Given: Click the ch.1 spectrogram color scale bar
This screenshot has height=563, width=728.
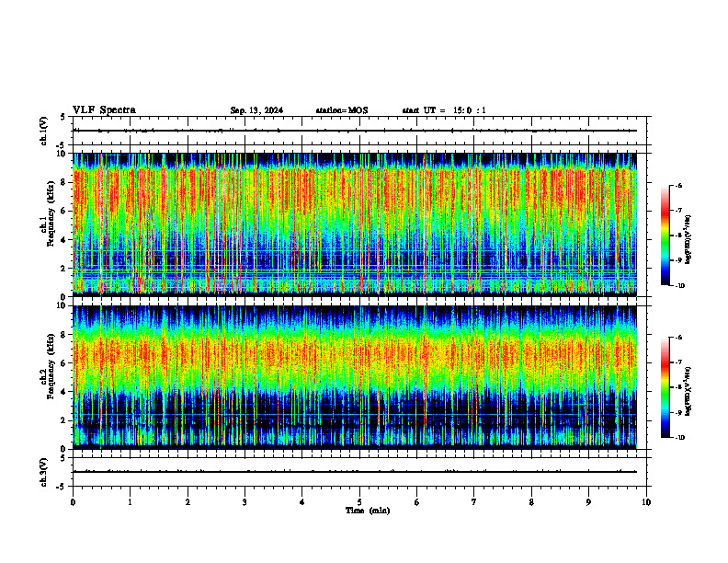Looking at the screenshot, I should 665,236.
